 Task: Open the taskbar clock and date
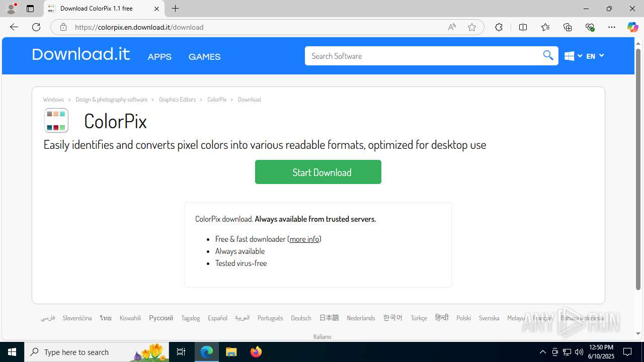(601, 352)
